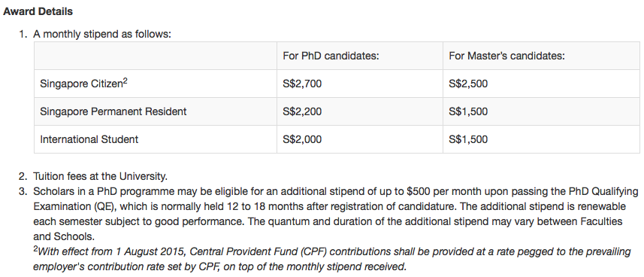
Task: Click the International Student row label
Action: (89, 139)
